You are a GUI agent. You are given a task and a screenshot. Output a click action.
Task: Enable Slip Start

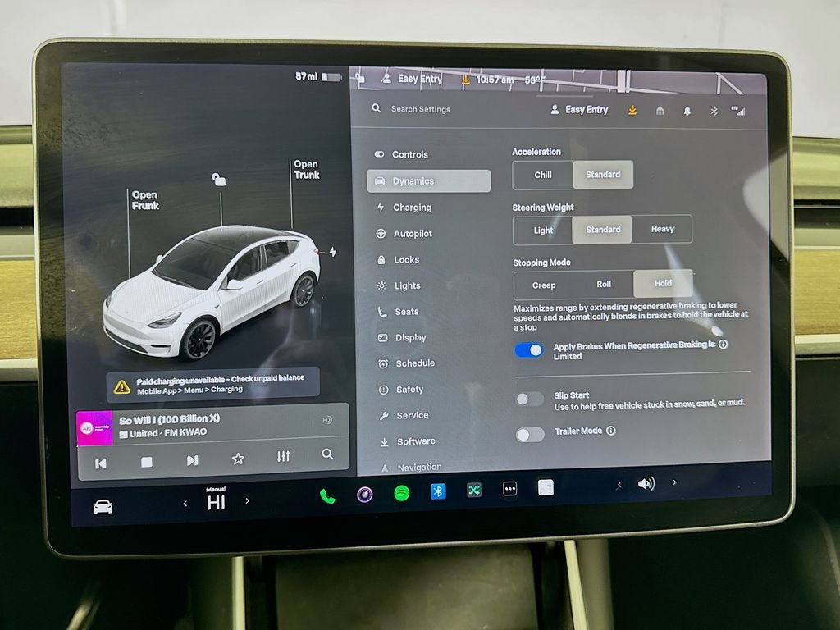[529, 399]
